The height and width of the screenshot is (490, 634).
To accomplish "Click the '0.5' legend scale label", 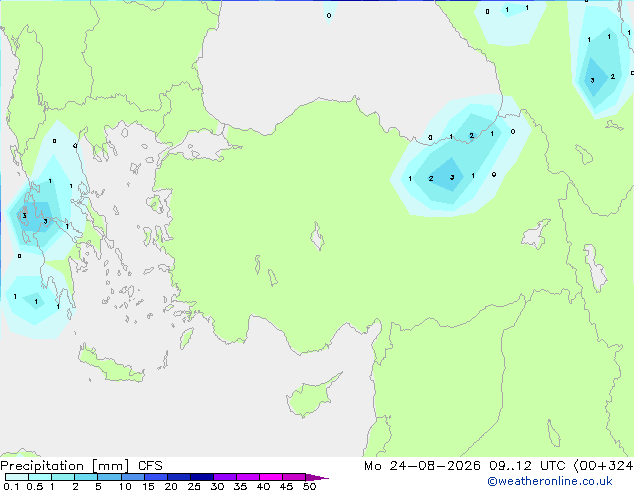I will [x=35, y=486].
